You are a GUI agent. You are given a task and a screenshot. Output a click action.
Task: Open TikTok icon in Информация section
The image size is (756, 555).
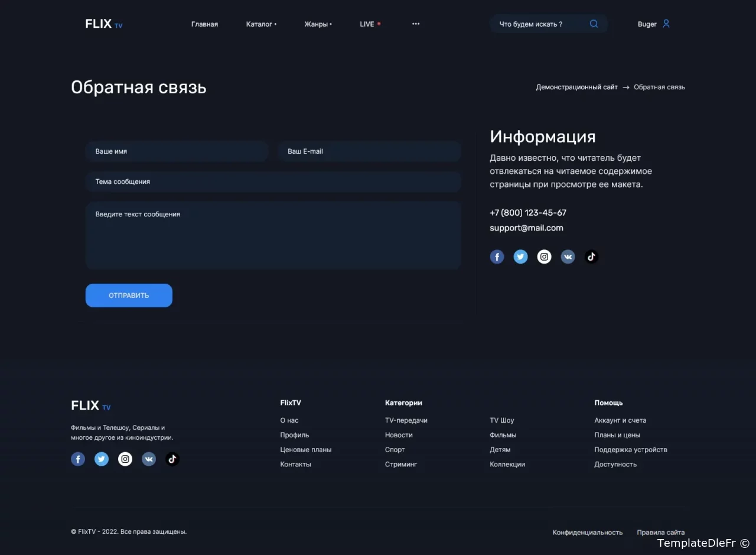point(591,257)
